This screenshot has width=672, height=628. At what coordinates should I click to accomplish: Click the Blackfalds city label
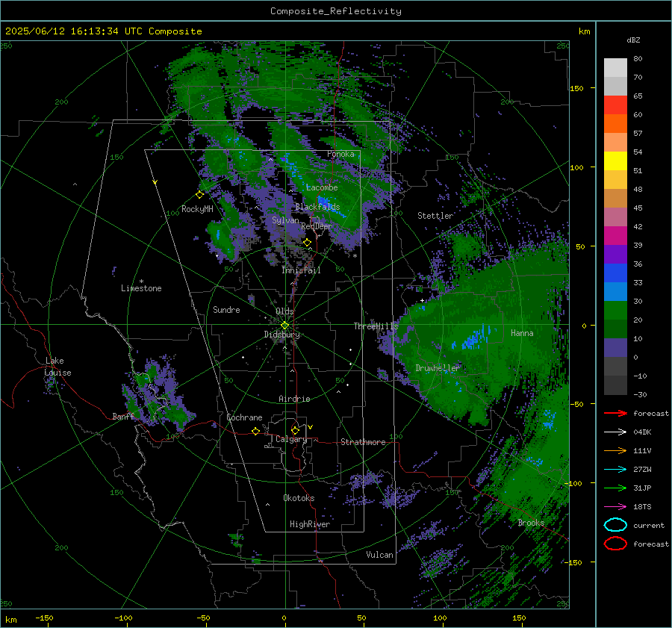317,207
